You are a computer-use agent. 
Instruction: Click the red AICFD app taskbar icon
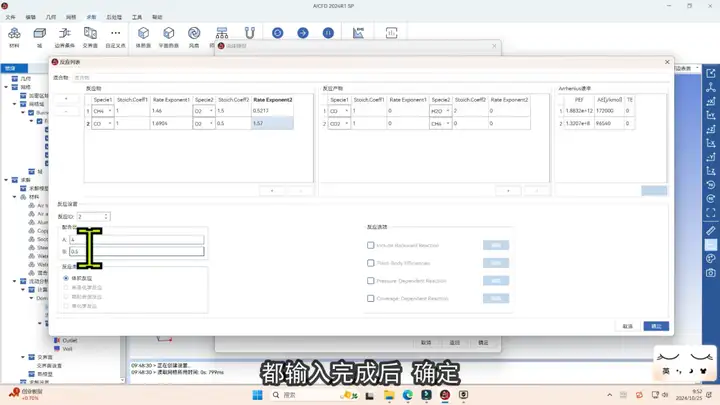[x=444, y=395]
